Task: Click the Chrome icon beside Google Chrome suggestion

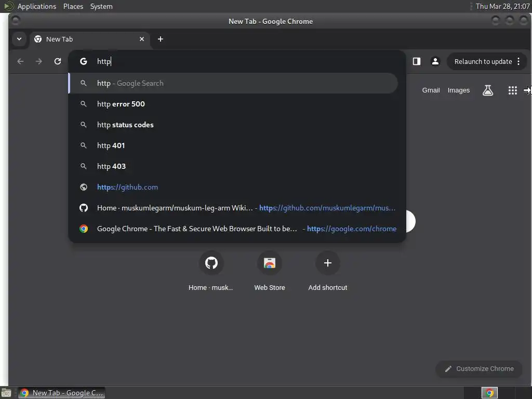Action: [x=84, y=229]
